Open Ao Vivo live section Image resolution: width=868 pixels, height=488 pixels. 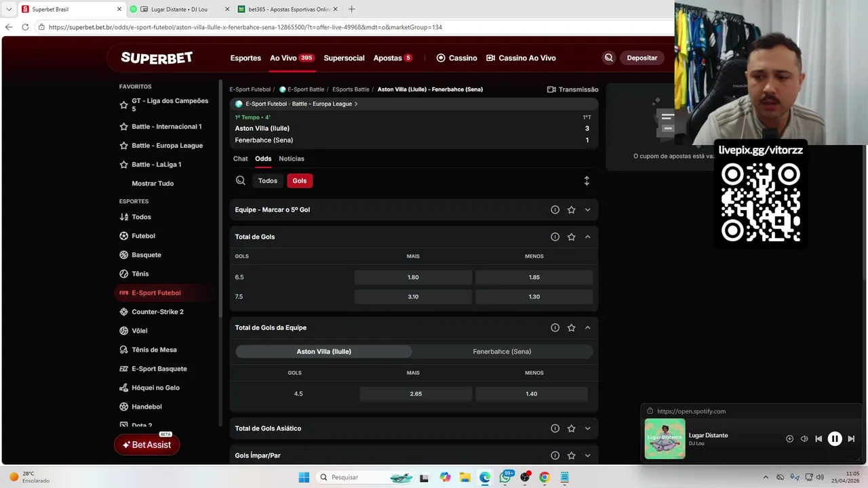tap(292, 58)
